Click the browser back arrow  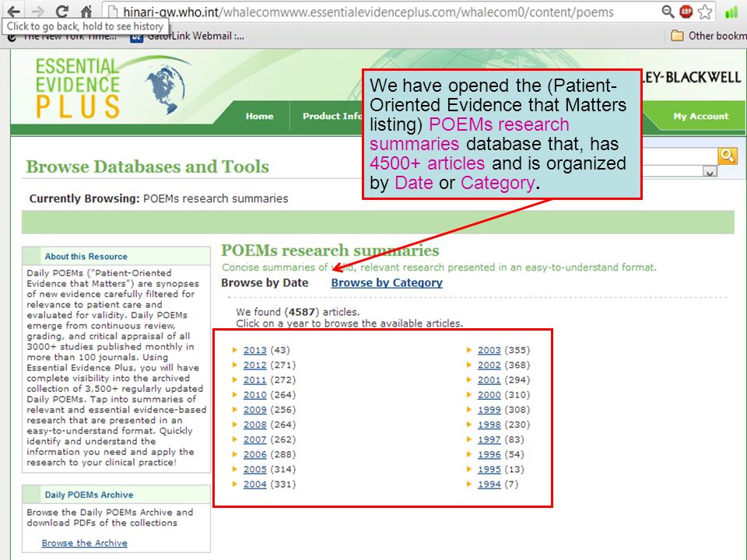click(x=14, y=11)
